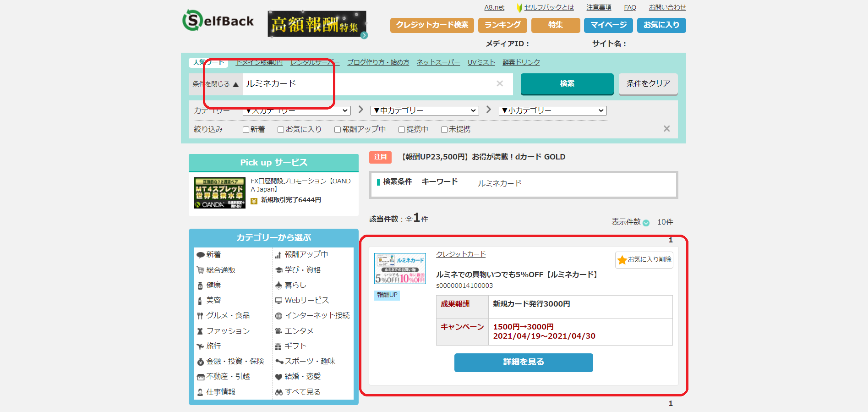Viewport: 868px width, 412px height.
Task: Open the 特集 menu
Action: point(556,25)
